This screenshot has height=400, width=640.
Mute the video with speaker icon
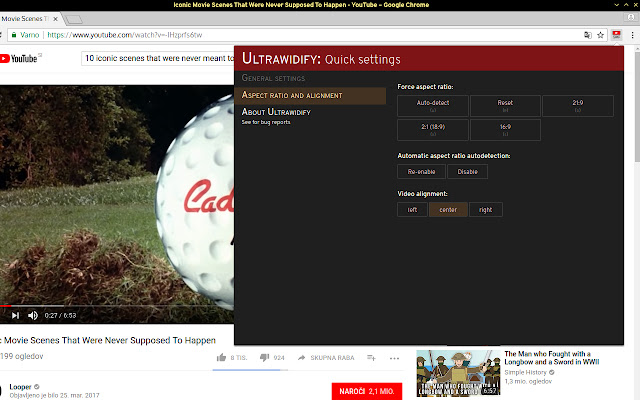(33, 316)
